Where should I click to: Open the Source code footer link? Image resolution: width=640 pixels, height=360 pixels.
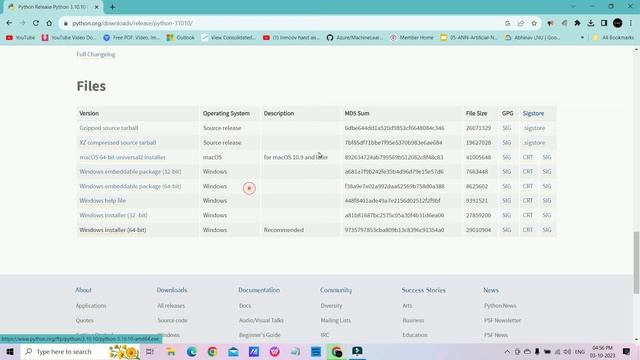[172, 320]
